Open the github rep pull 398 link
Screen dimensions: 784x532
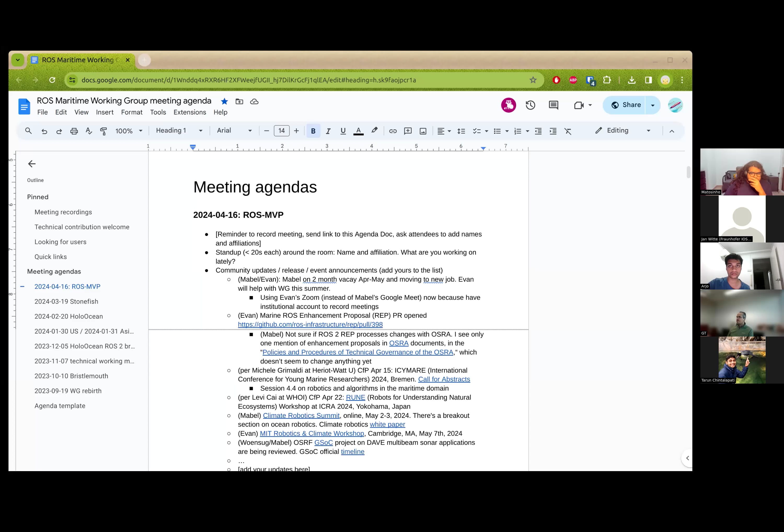(310, 325)
